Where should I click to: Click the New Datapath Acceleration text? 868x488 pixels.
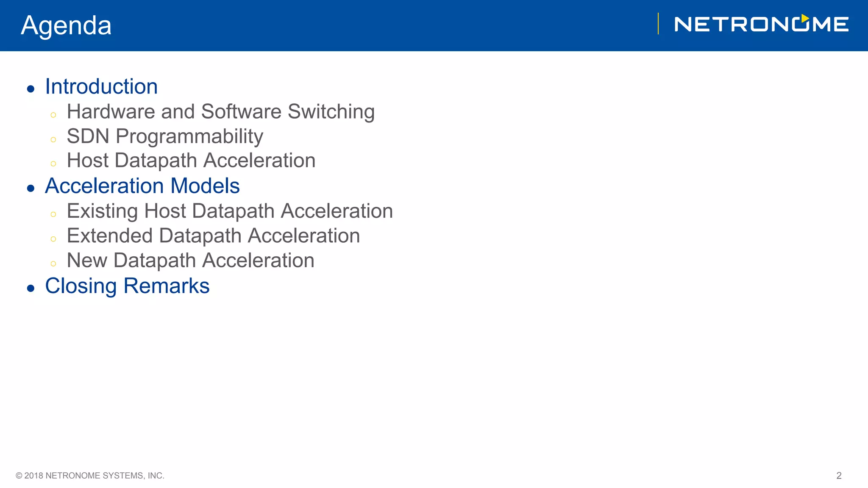pyautogui.click(x=190, y=260)
